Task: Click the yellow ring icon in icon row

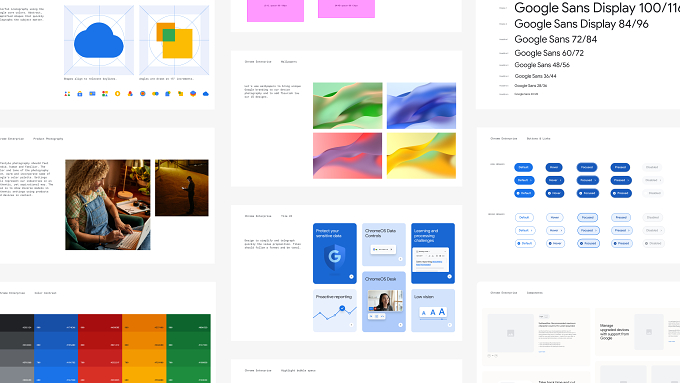Action: [118, 94]
